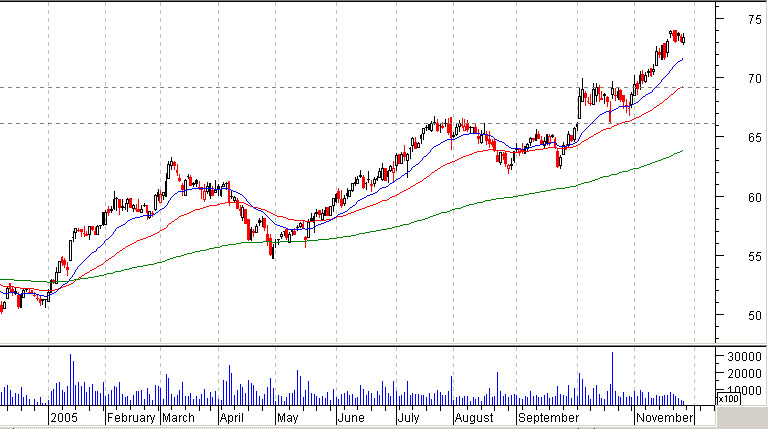Select the August label on the date axis
Image resolution: width=768 pixels, height=429 pixels.
(x=474, y=418)
